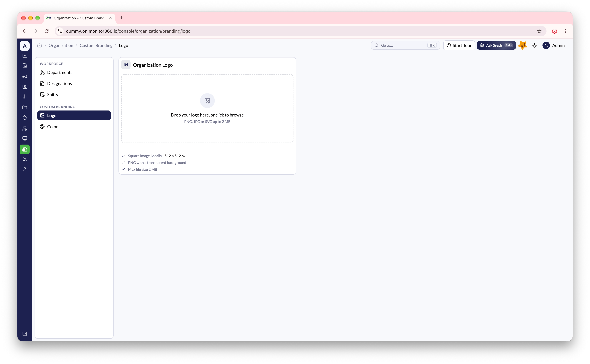Open the Shifts menu item
This screenshot has width=590, height=364.
tap(74, 95)
